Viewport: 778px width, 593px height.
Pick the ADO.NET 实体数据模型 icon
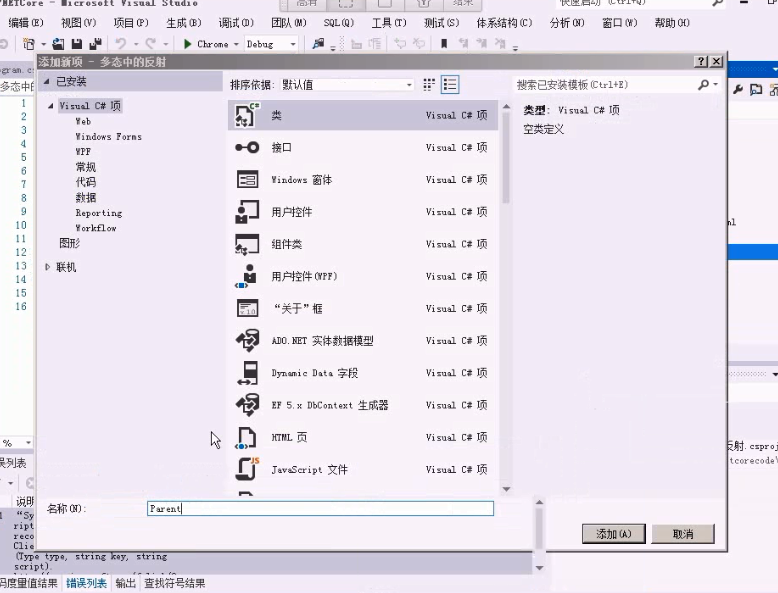pos(247,340)
